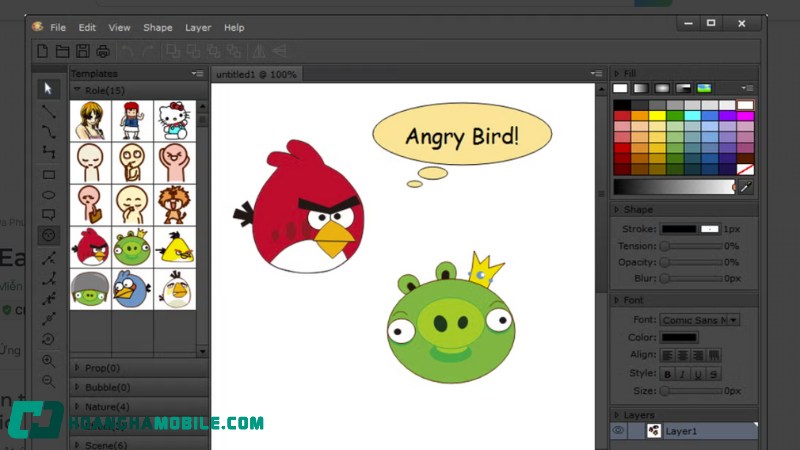Select the ellipse shape tool

pyautogui.click(x=48, y=194)
